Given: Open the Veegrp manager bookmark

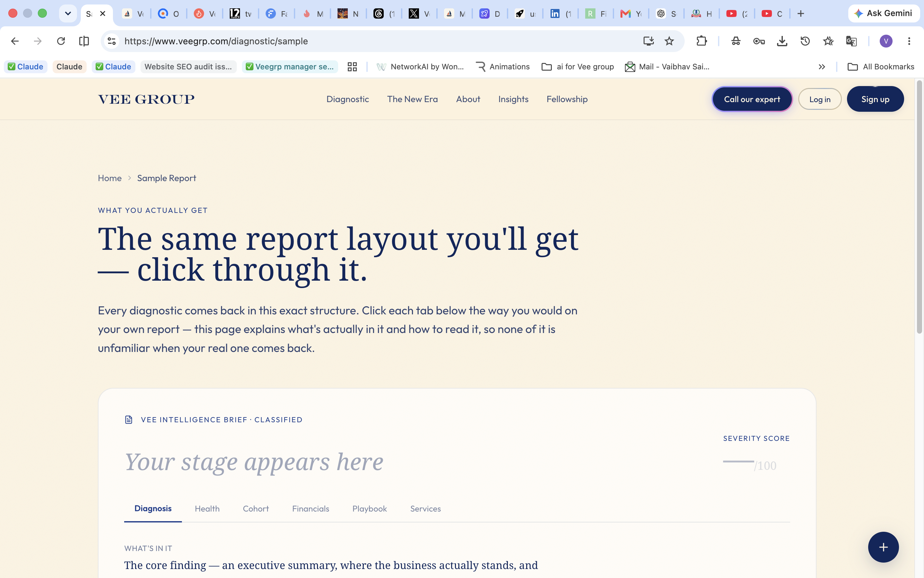Looking at the screenshot, I should (290, 66).
